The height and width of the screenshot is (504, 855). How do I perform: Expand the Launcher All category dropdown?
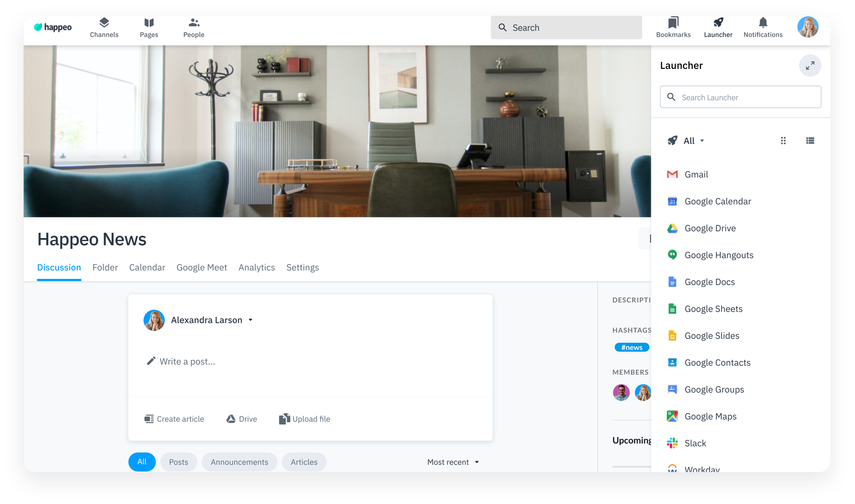coord(693,141)
